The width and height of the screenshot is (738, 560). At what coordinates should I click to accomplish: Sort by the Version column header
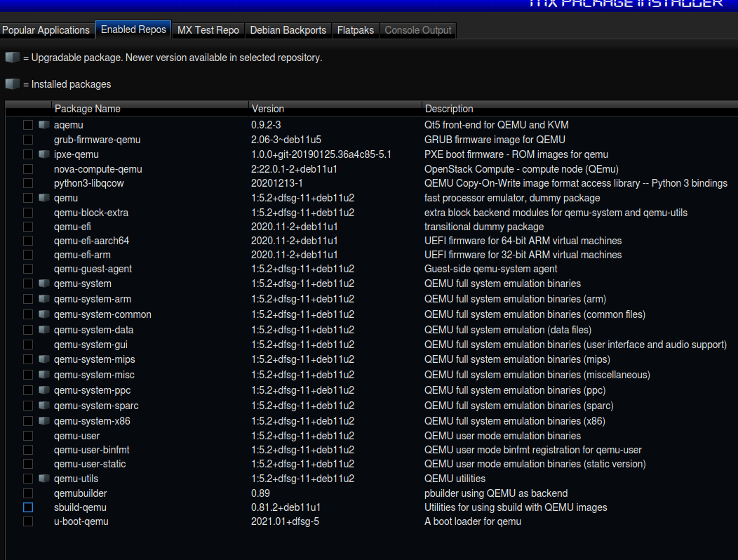click(335, 109)
